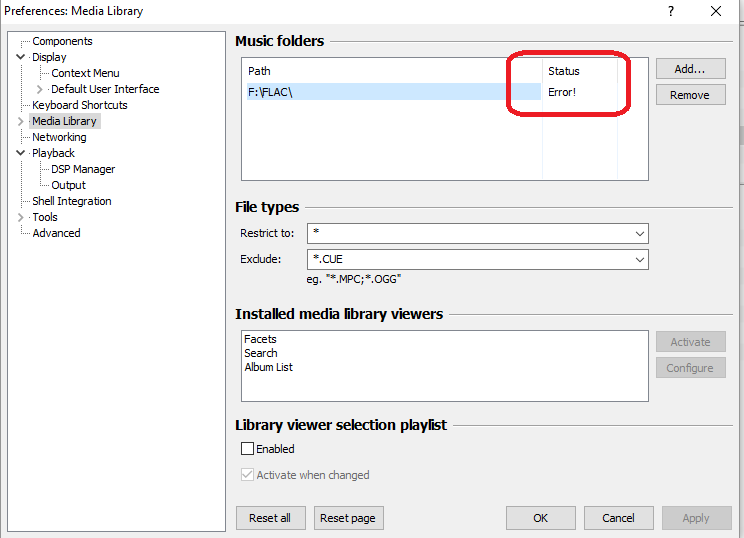Select Facets in the library viewers list

pyautogui.click(x=260, y=339)
